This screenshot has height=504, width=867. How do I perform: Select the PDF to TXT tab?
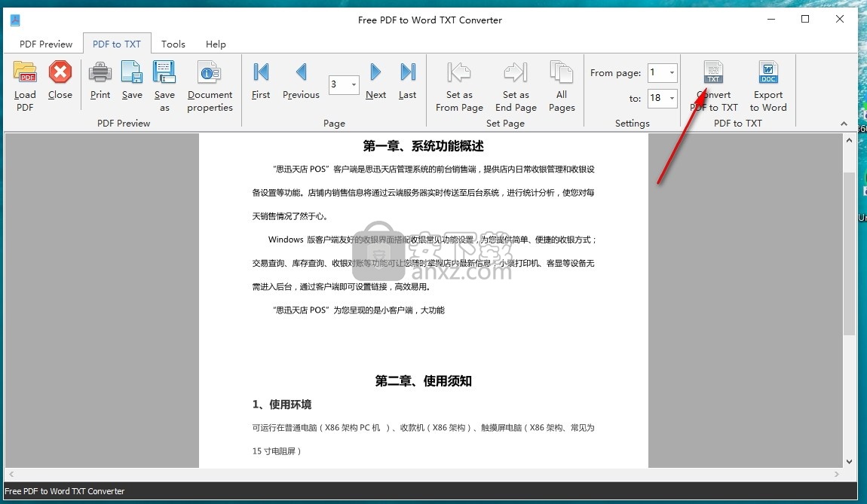[x=117, y=44]
